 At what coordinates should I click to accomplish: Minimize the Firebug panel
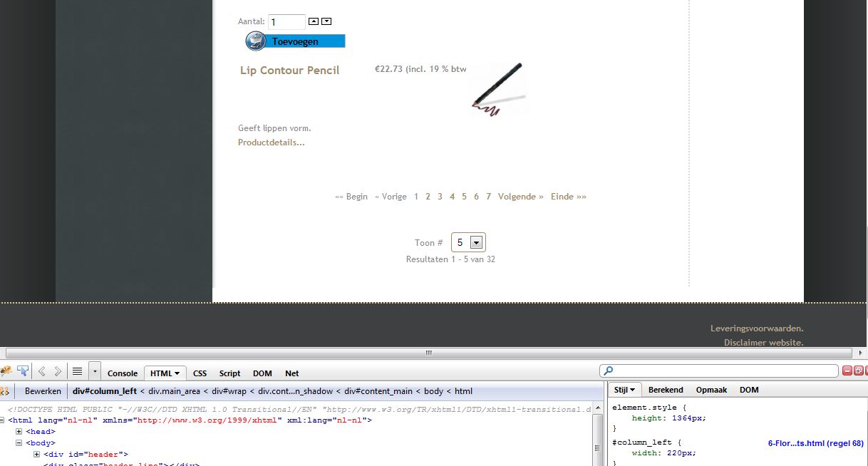point(847,371)
